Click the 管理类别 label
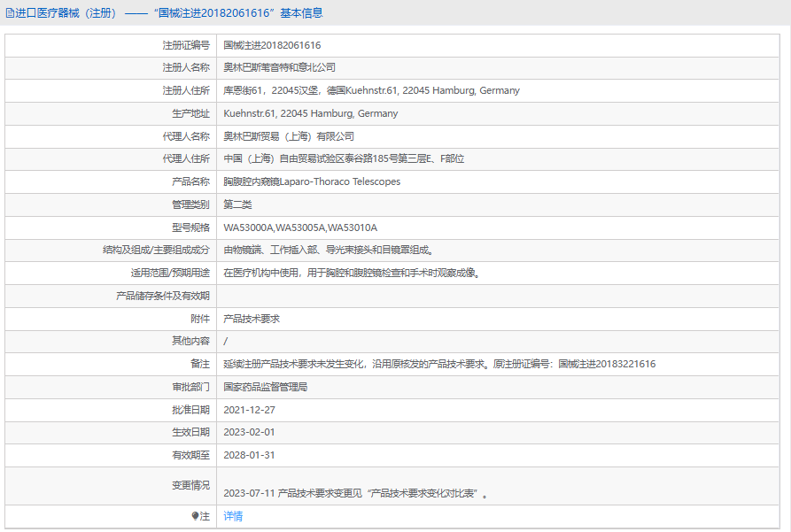The height and width of the screenshot is (532, 791). point(190,204)
